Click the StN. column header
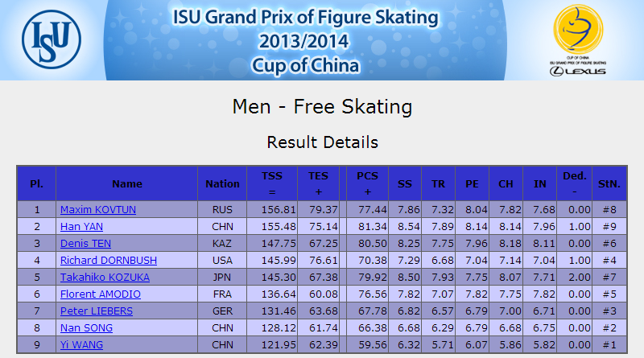 point(609,183)
